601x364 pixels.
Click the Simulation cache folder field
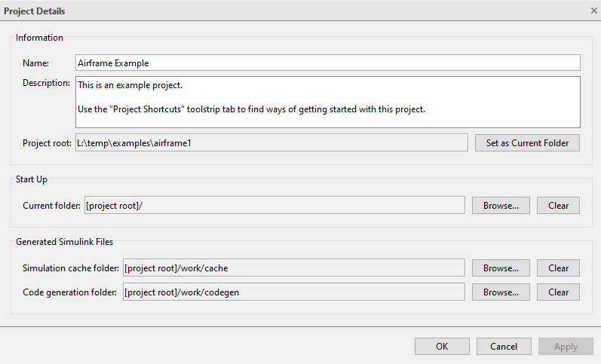[293, 268]
